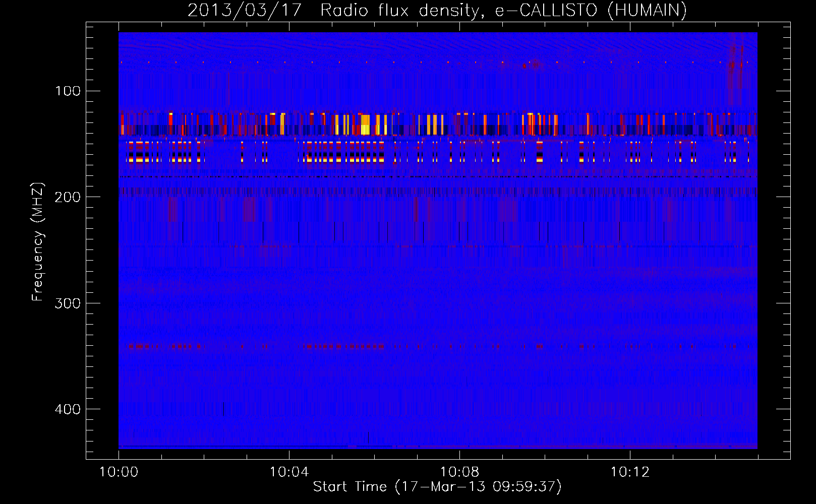Click the 'Start Time (17-Mar-13 09:59:37)' label
The width and height of the screenshot is (816, 504).
click(x=437, y=487)
